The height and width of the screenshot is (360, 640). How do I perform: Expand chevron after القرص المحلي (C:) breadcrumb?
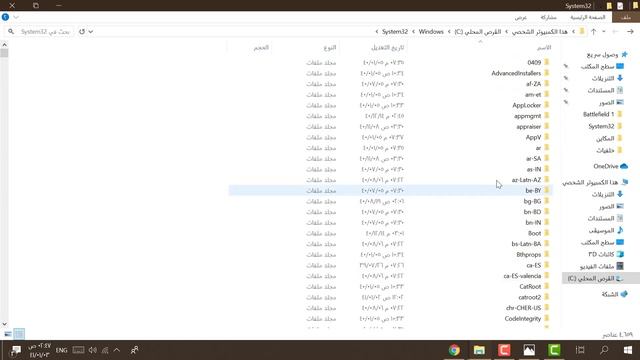[x=449, y=31]
